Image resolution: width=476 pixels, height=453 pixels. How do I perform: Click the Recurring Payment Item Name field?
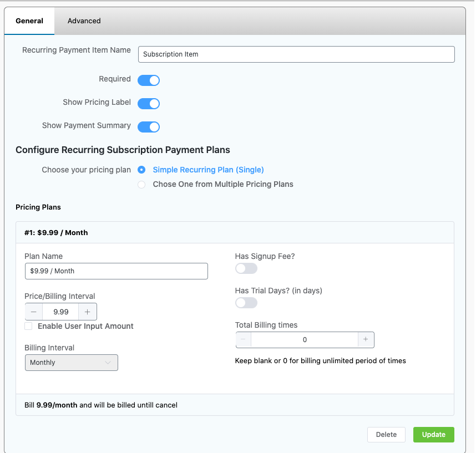[296, 54]
